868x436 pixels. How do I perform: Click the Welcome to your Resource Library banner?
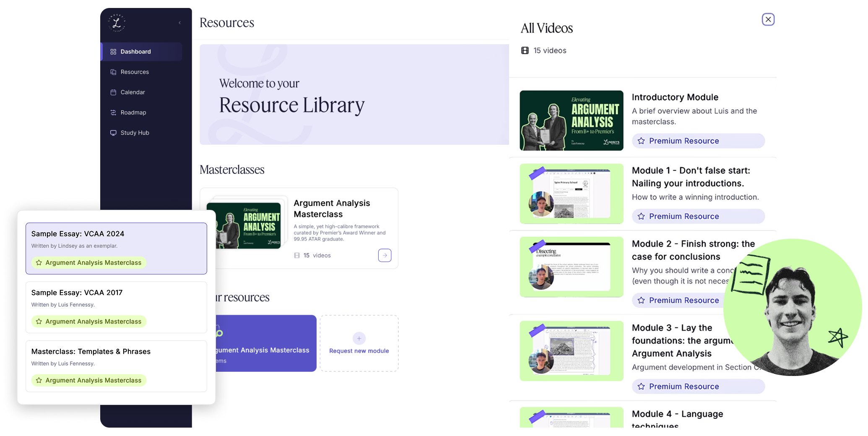(x=354, y=94)
